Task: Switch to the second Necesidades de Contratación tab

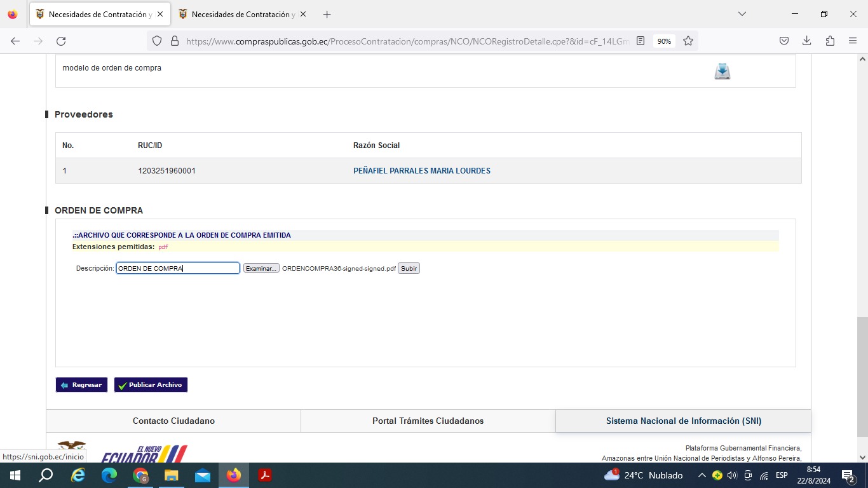Action: (236, 14)
